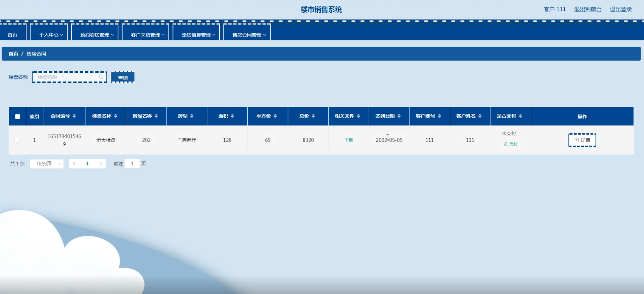
Task: Tick the select-all checkbox in table header
Action: click(x=18, y=117)
